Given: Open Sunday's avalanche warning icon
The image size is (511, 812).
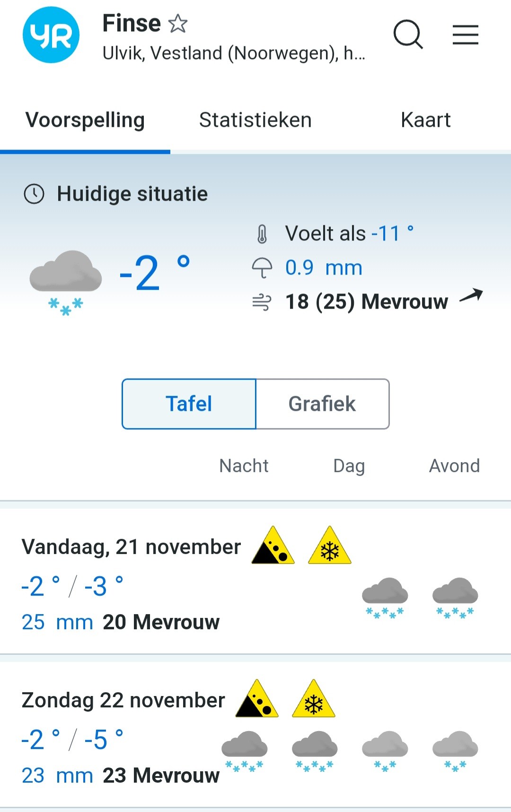Looking at the screenshot, I should (257, 699).
